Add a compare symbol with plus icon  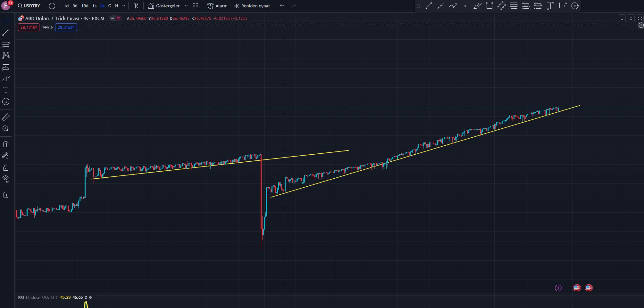pos(52,6)
